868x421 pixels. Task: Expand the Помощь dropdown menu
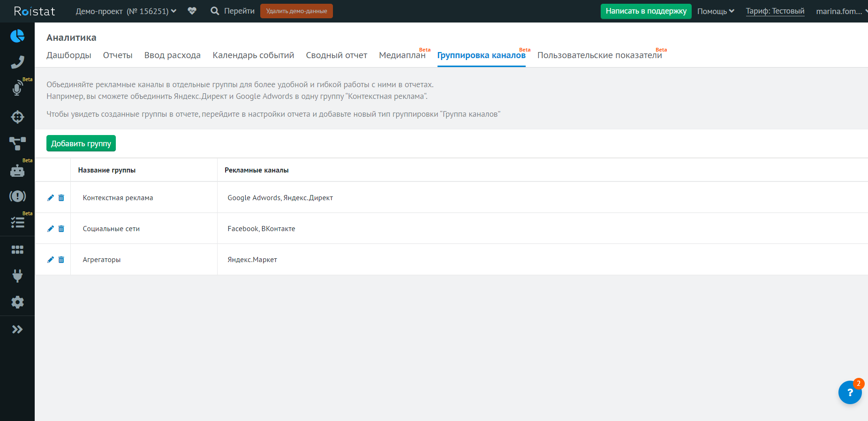(x=715, y=11)
